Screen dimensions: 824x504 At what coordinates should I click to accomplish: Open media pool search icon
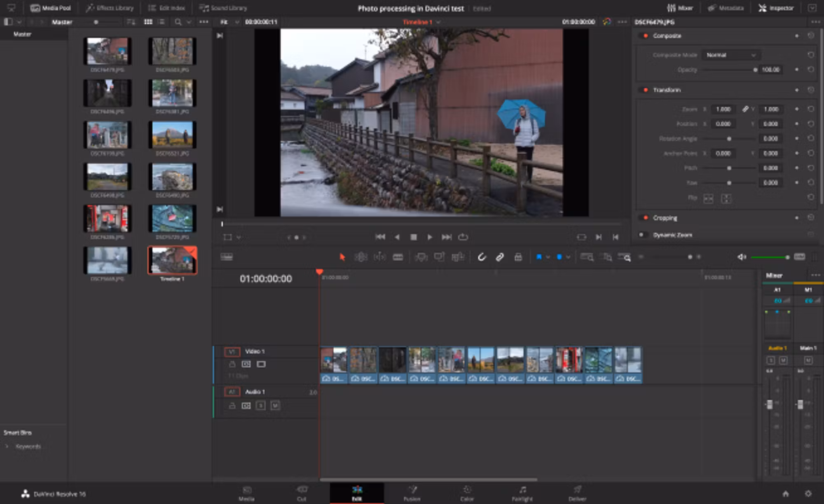click(x=178, y=22)
